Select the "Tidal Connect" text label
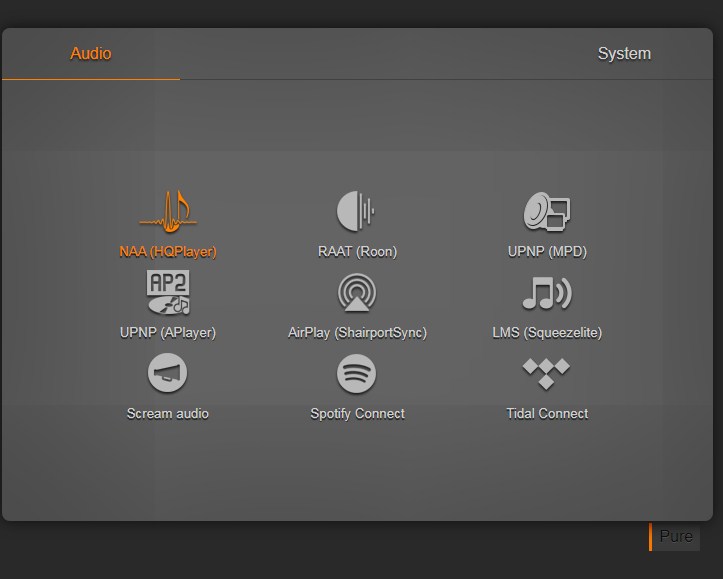 547,414
